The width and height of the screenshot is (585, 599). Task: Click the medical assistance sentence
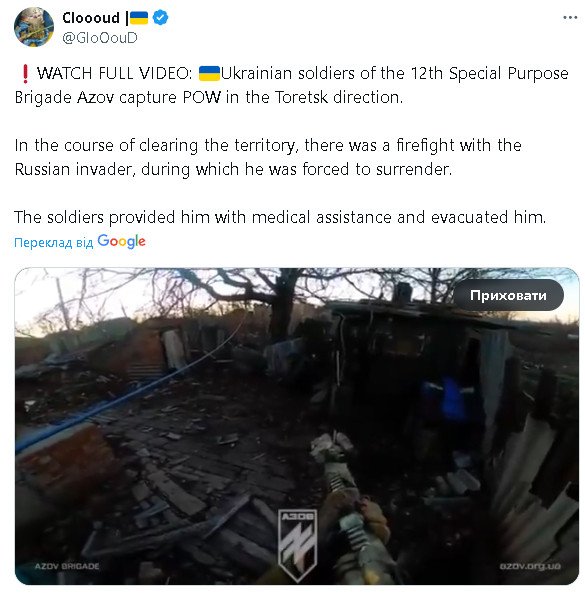click(280, 217)
